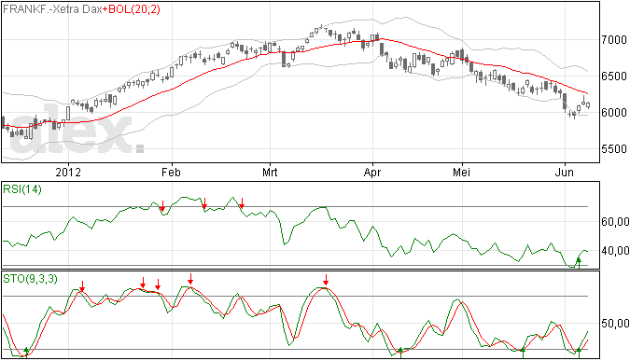Click the 7000 price axis label
This screenshot has height=361, width=644.
point(614,40)
